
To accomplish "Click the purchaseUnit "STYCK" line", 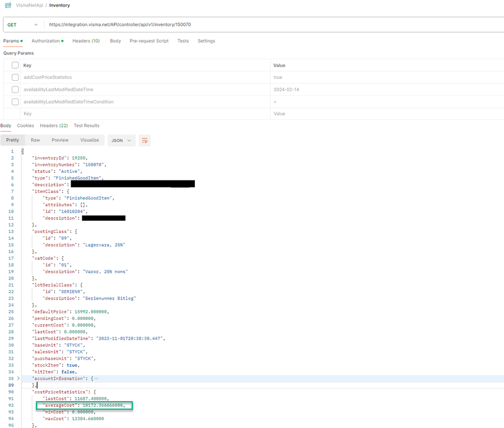I will pyautogui.click(x=64, y=359).
